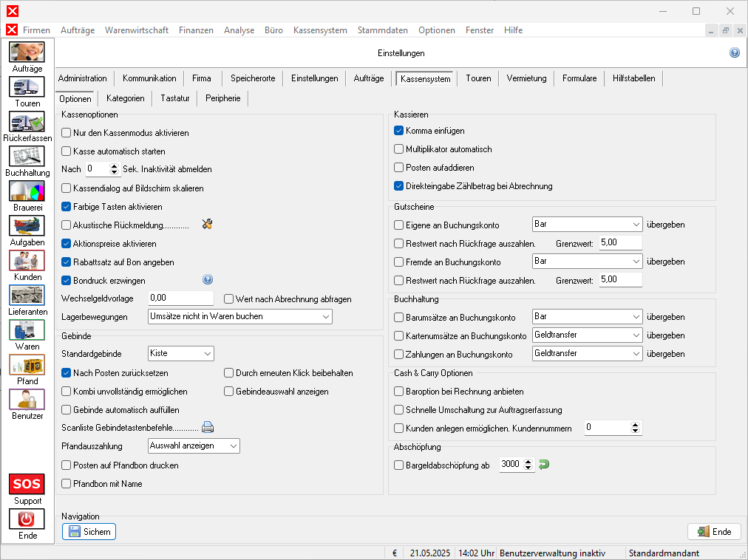Toggle 'Baroption bei Rechnung anbieten' checkbox
This screenshot has width=748, height=560.
tap(399, 392)
